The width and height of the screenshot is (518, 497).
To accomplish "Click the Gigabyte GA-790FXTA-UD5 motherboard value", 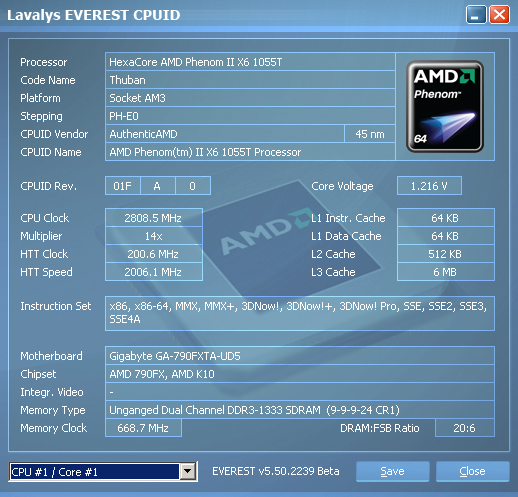I will 300,356.
